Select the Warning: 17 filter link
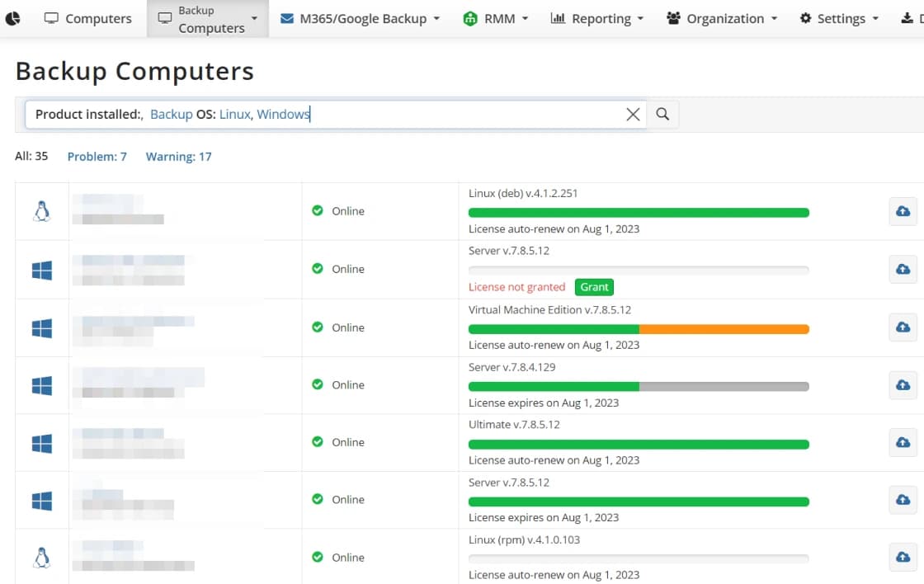The height and width of the screenshot is (584, 924). coord(178,156)
